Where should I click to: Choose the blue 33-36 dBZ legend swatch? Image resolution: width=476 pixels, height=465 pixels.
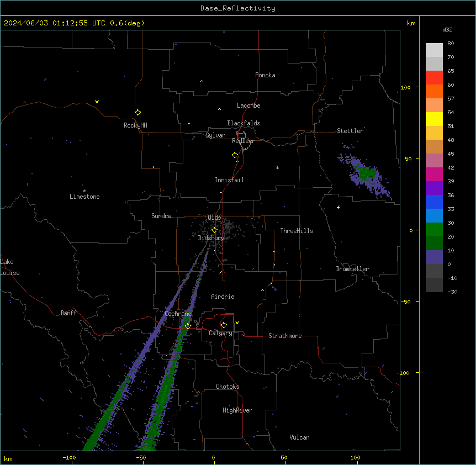pyautogui.click(x=434, y=202)
